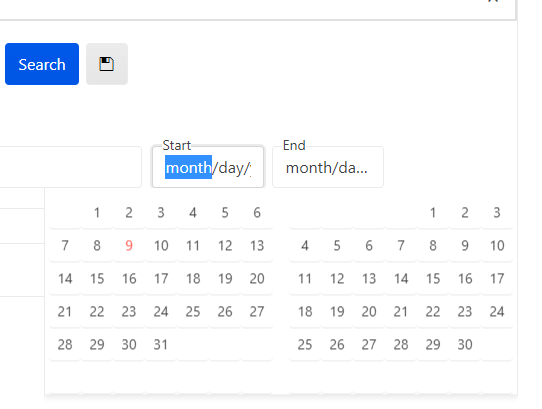Image resolution: width=542 pixels, height=409 pixels.
Task: Choose day 20 in left calendar
Action: (257, 279)
